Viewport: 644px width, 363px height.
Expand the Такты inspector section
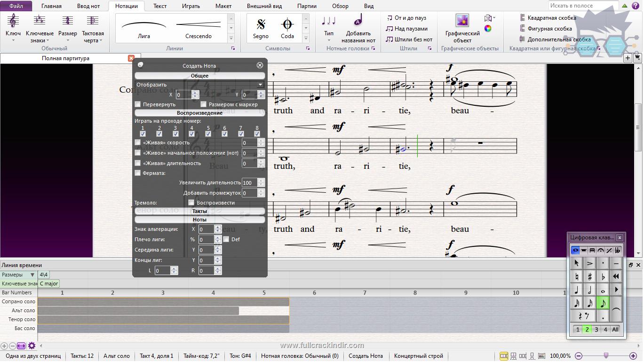point(199,211)
